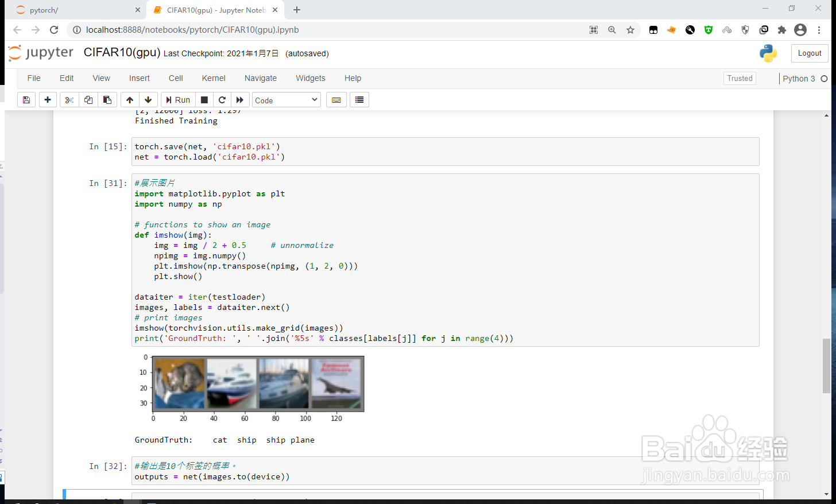Viewport: 836px width, 504px height.
Task: Click the In [15] cell prompt
Action: click(x=108, y=146)
